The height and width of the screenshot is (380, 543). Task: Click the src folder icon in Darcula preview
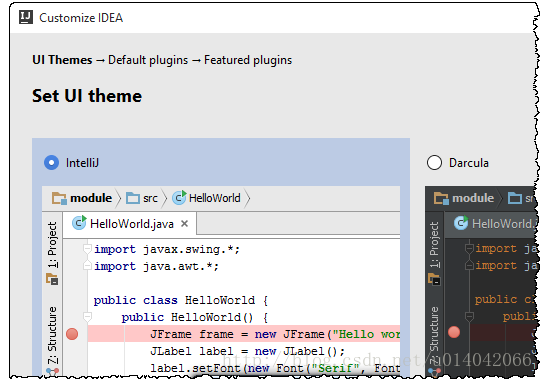(515, 198)
